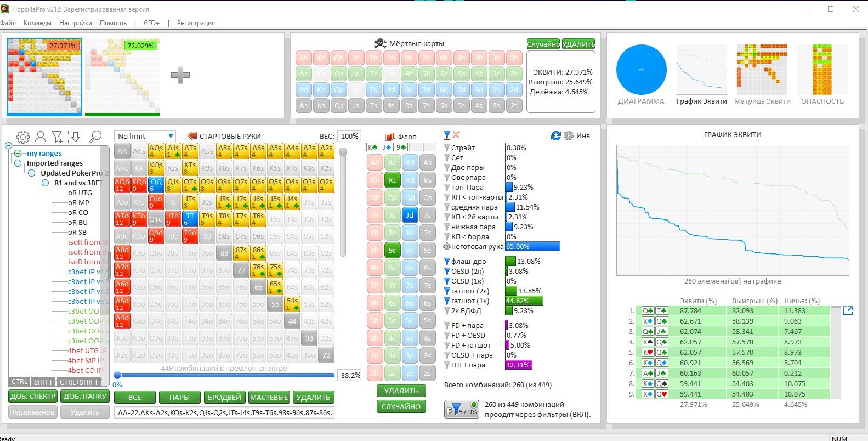Click the Случайно button in dead cards
Viewport: 868px width, 441px height.
tap(543, 44)
